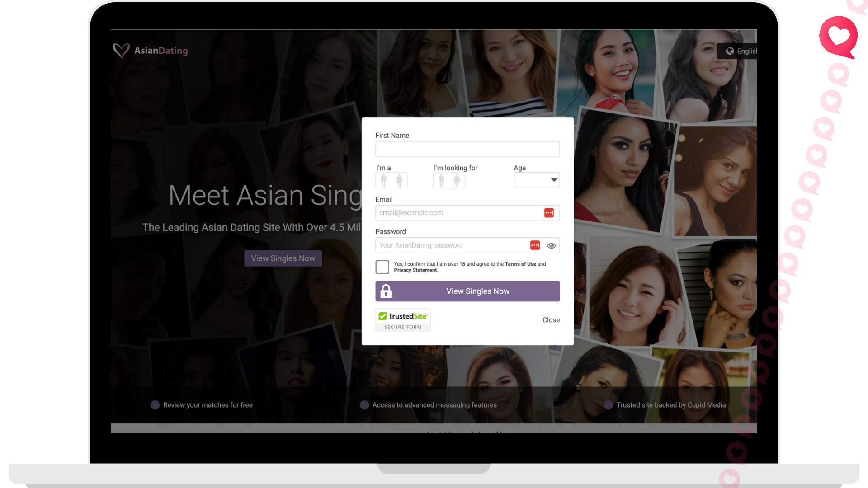Open the Privacy Statement link
Screen dimensions: 868x488
415,270
